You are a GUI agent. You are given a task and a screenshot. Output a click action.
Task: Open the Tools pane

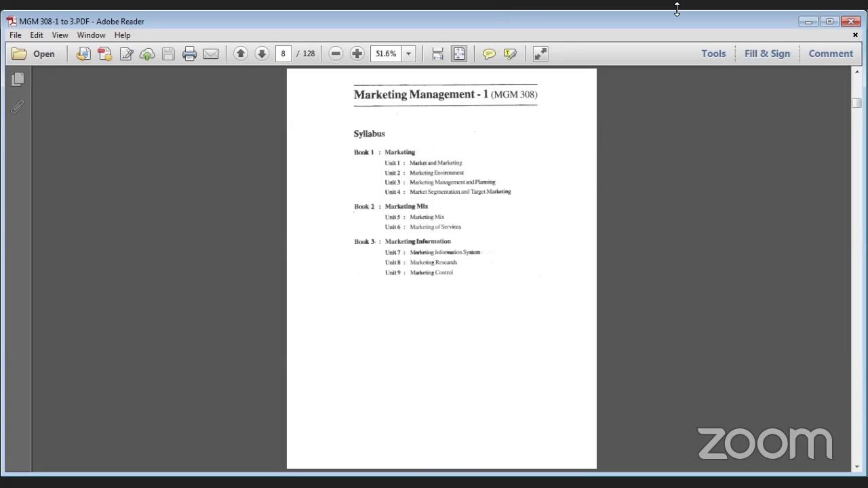click(x=713, y=54)
